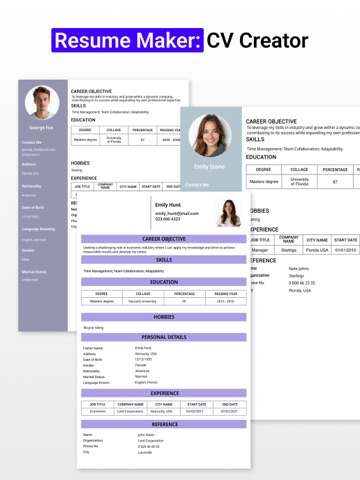360x480 pixels.
Task: Click 'Nationality' label in George Fox sidebar
Action: click(32, 186)
